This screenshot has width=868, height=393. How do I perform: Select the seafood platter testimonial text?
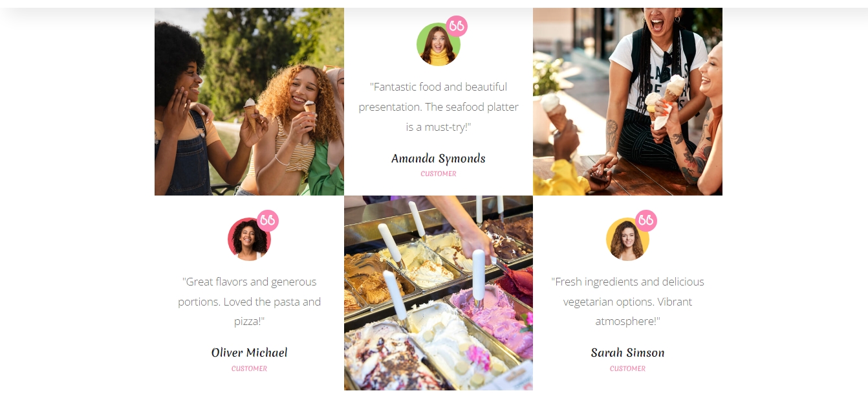coord(439,107)
